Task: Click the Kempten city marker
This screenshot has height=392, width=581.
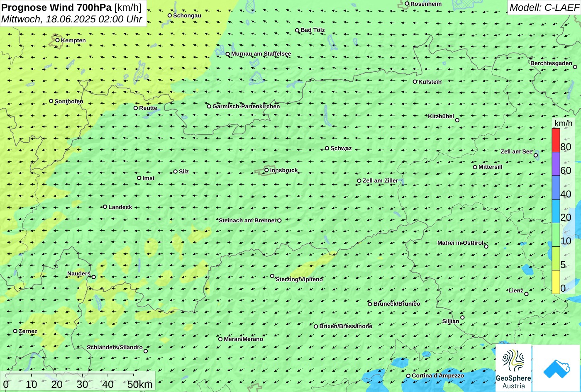Action: [x=58, y=40]
